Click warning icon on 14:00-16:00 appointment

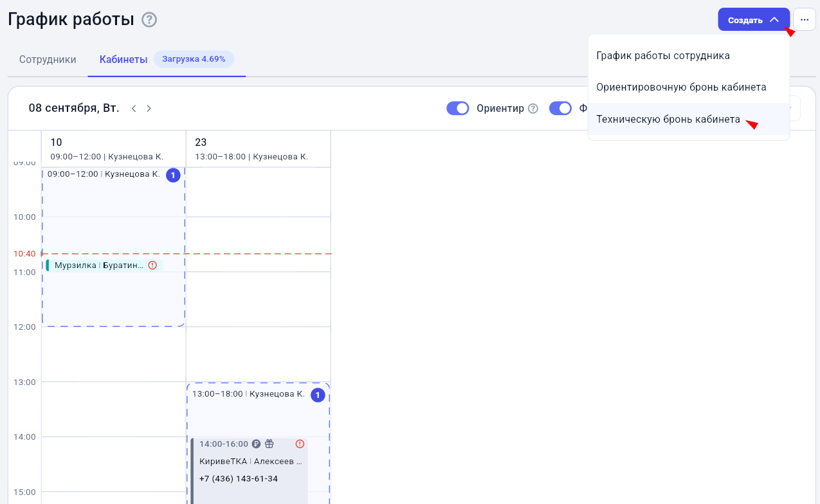click(x=300, y=444)
